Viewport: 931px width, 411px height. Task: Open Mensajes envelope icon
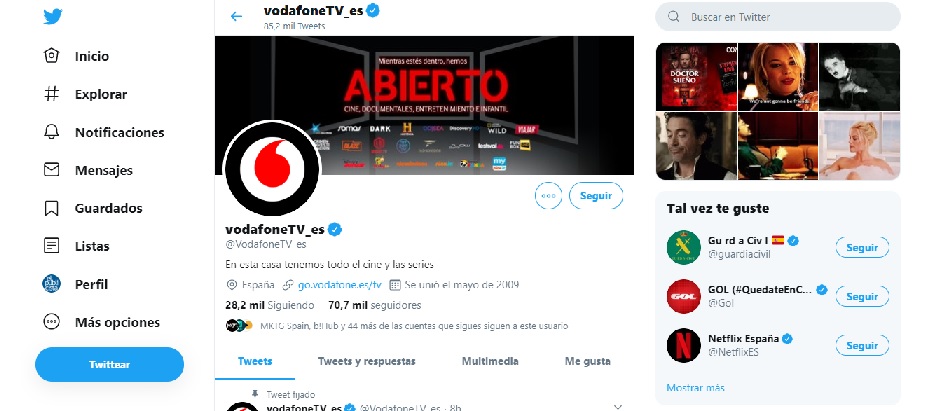tap(52, 170)
